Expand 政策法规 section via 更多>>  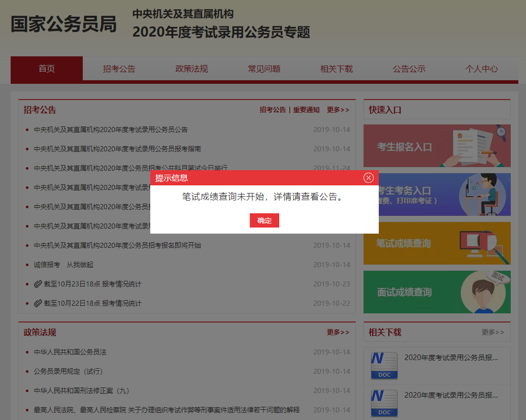(338, 332)
